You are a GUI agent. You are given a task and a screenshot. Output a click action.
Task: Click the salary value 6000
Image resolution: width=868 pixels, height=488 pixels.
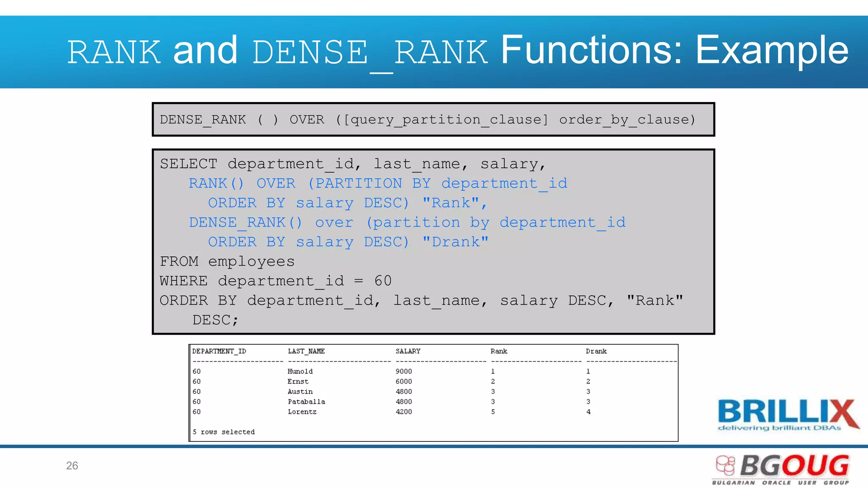[x=404, y=382]
